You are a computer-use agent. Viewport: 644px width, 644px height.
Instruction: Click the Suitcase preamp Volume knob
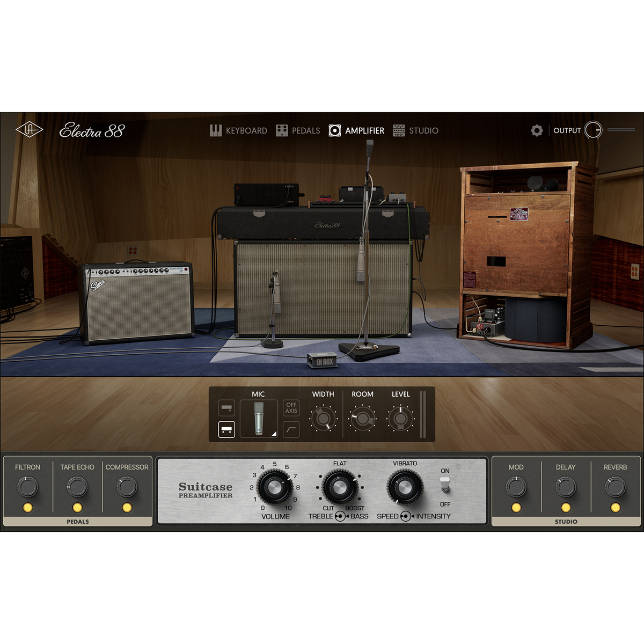pos(275,487)
